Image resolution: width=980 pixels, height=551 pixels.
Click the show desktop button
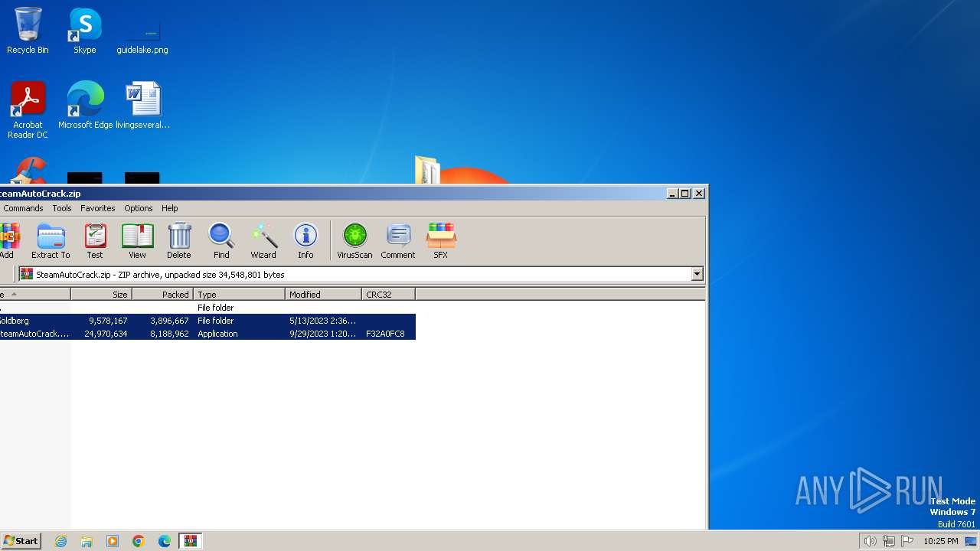[x=971, y=541]
